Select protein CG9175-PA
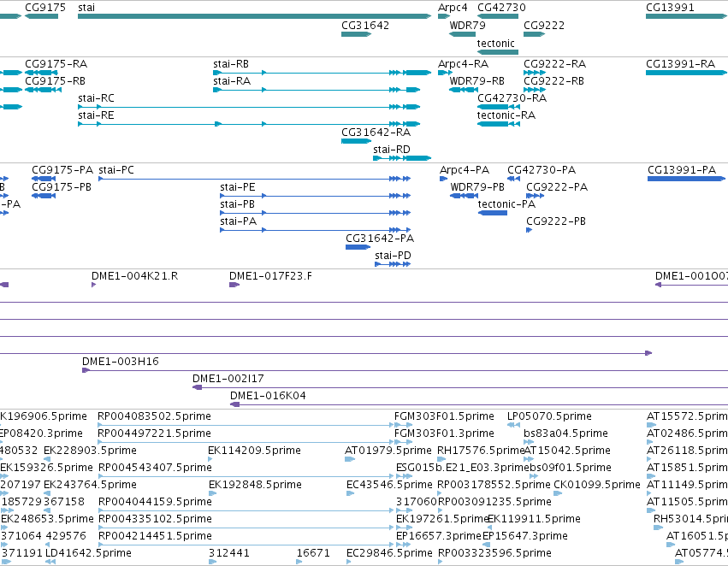Screen dimensions: 728x566 (44, 179)
